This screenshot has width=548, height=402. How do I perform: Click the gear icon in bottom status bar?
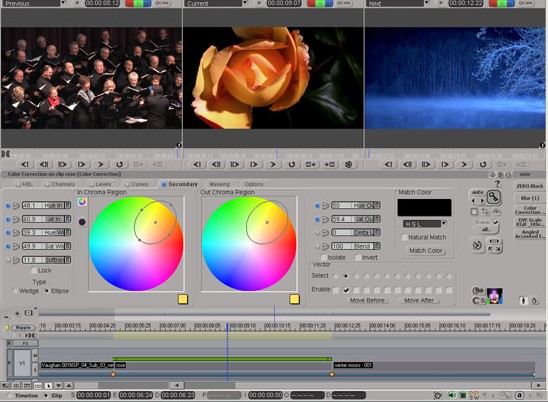click(x=437, y=395)
